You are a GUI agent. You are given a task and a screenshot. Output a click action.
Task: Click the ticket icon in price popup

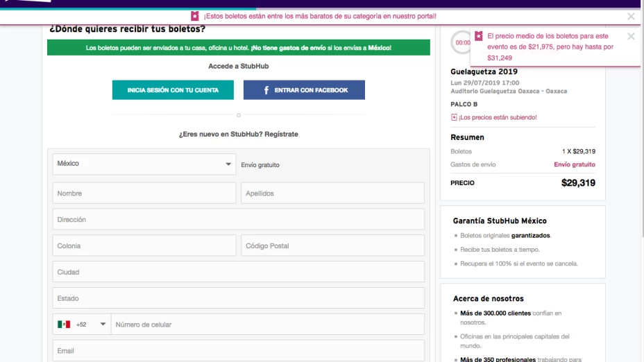tap(478, 35)
